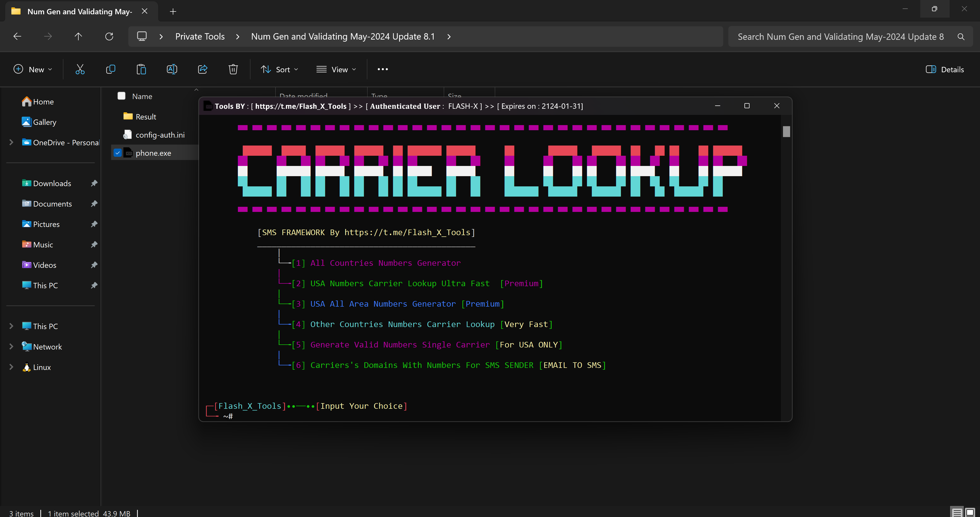Screen dimensions: 980x517
Task: Go back with the left arrow
Action: click(17, 37)
